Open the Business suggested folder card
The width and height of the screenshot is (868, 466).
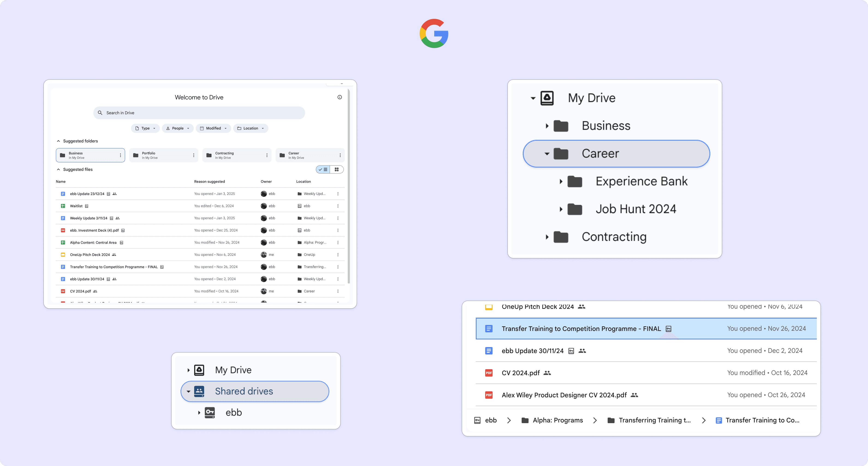[x=90, y=155]
